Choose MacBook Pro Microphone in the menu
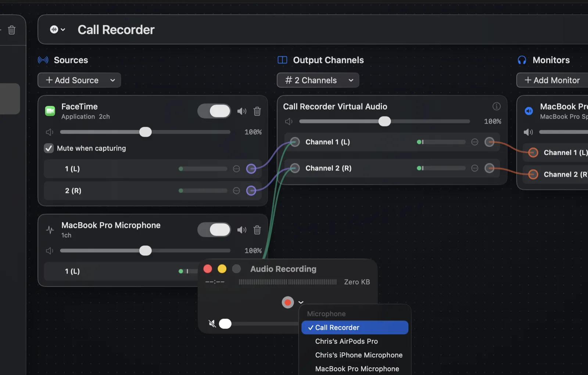Screen dimensions: 588x375 (x=355, y=369)
